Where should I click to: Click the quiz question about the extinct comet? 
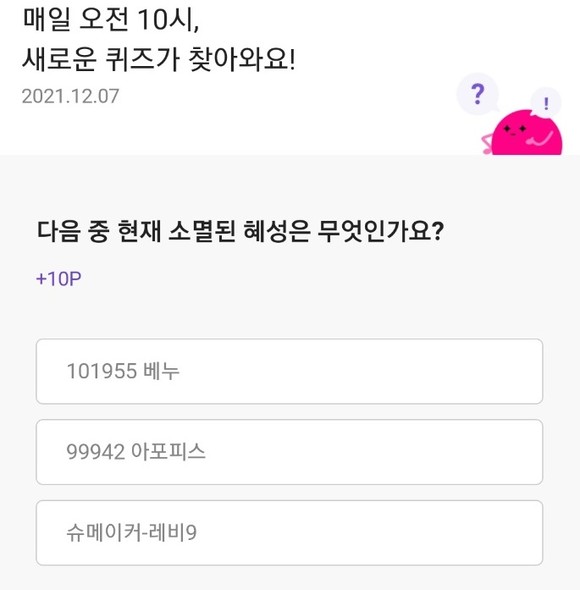point(240,231)
